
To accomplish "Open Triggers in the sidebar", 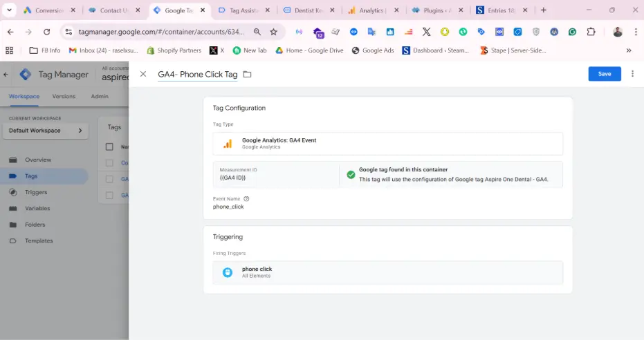I will (x=36, y=192).
